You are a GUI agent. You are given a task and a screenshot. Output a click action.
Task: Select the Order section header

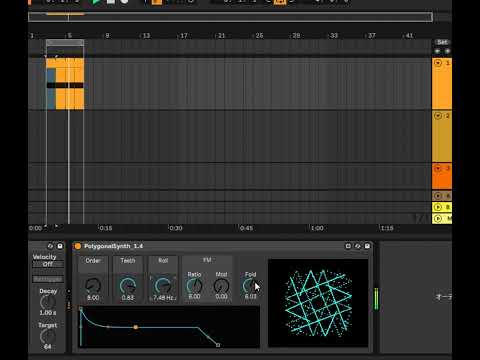point(93,261)
